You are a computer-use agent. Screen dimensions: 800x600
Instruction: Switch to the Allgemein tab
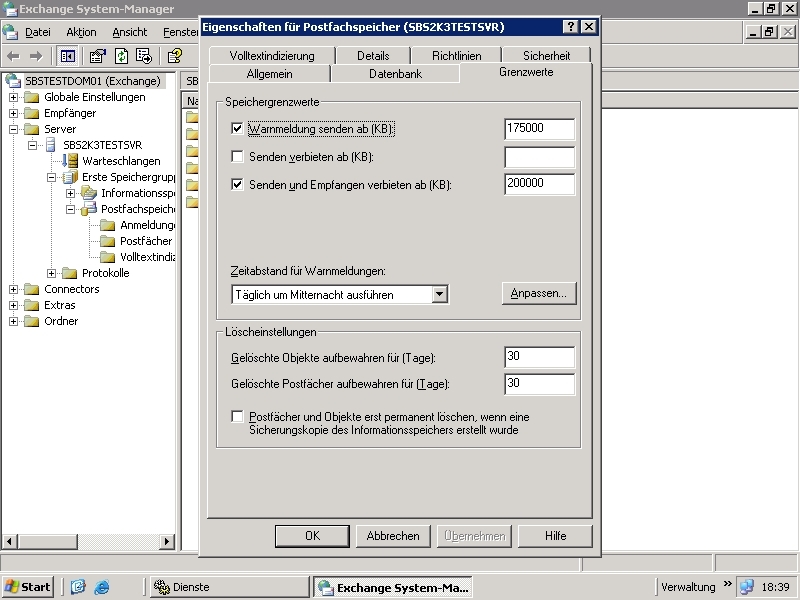[x=269, y=73]
